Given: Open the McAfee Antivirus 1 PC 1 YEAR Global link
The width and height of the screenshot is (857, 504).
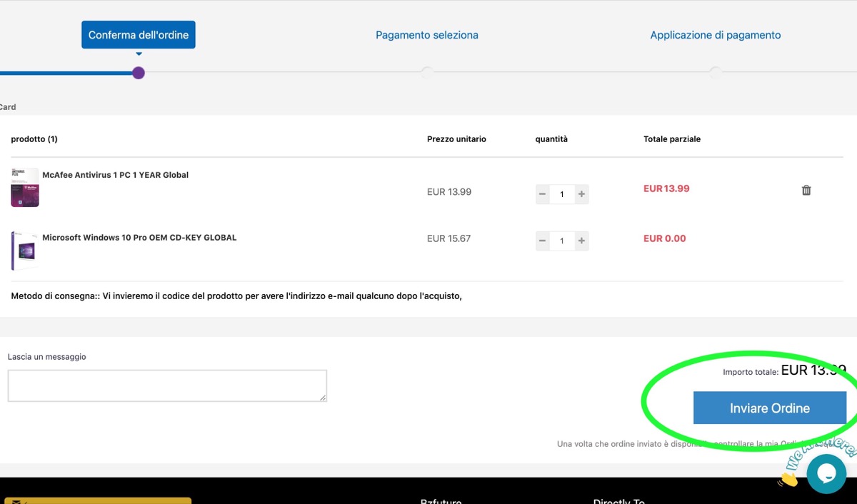Looking at the screenshot, I should (x=116, y=175).
